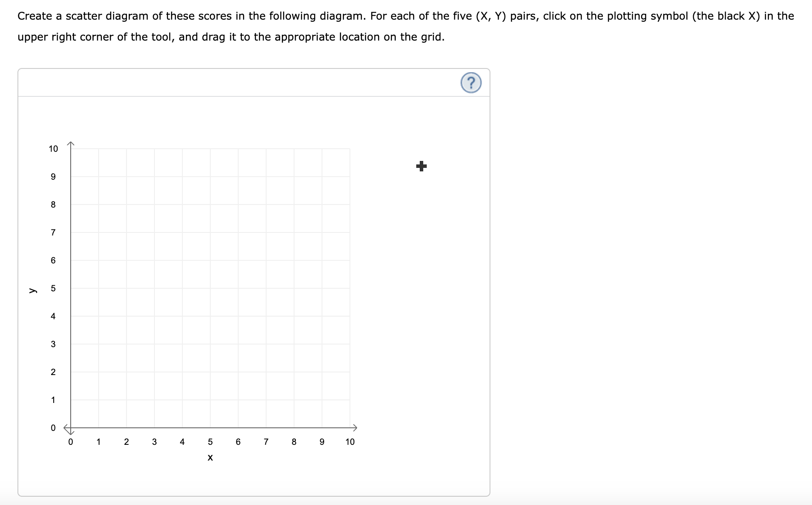Click the rightward arrow on the X axis

355,428
